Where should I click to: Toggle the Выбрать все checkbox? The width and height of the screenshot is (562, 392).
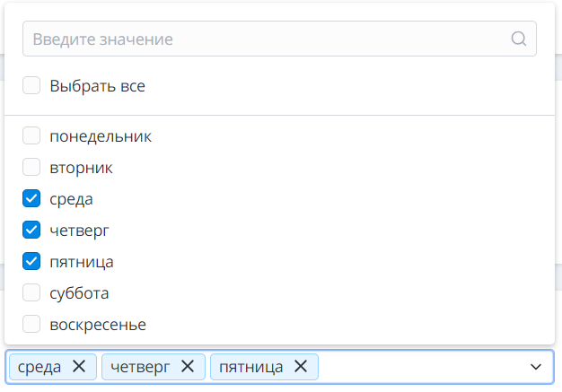[x=31, y=86]
